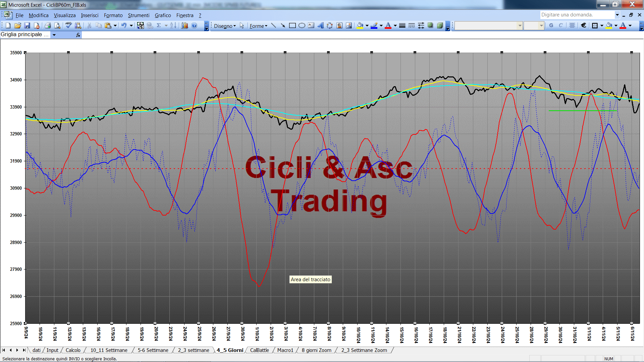644x362 pixels.
Task: Select the Oval drawing tool
Action: [302, 25]
